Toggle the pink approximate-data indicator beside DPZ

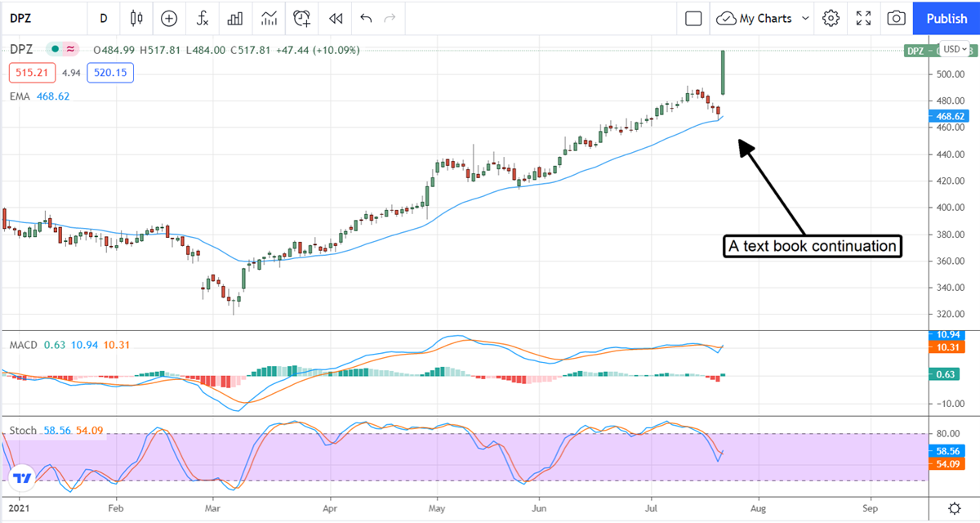71,50
